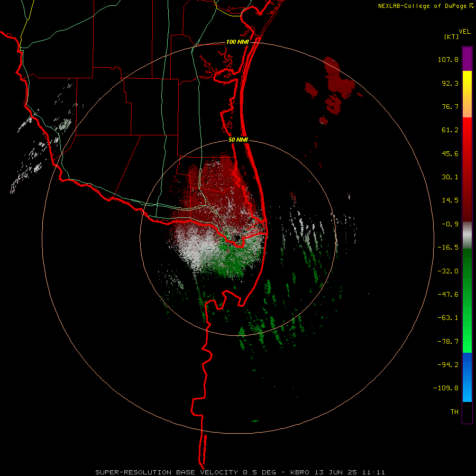Screen dimensions: 476x476
Task: Click the purple color bar segment
Action: (467, 59)
